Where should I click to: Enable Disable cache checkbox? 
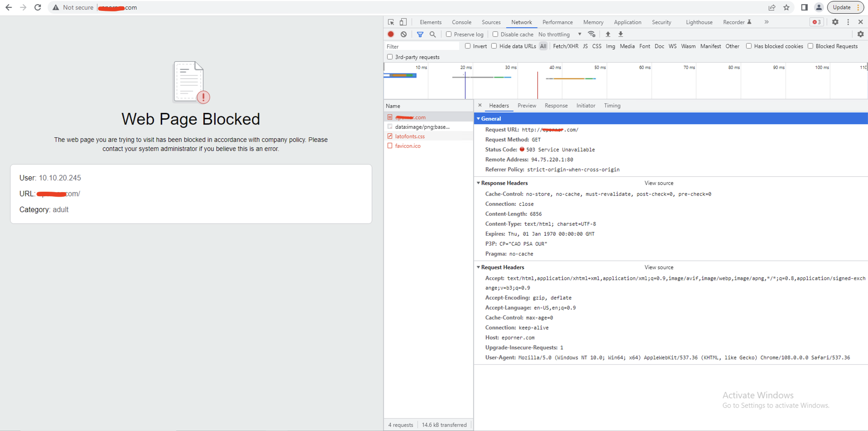495,34
